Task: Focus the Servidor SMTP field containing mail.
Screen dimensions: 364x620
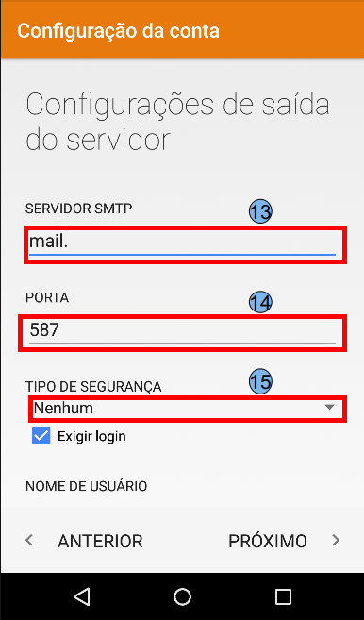Action: [x=186, y=244]
